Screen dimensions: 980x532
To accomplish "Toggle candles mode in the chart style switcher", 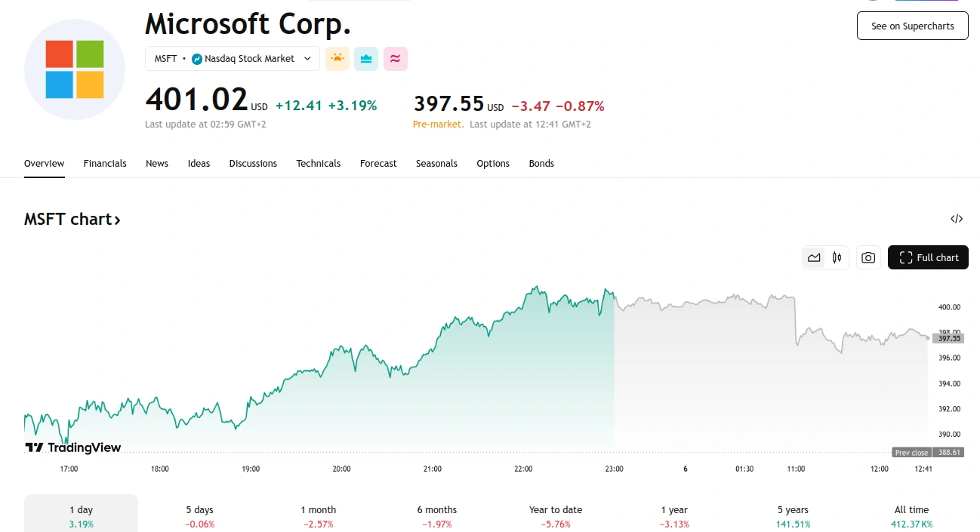I will (x=837, y=257).
